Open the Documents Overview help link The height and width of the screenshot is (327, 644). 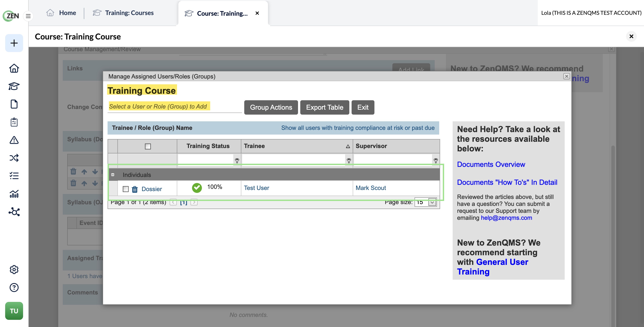491,164
